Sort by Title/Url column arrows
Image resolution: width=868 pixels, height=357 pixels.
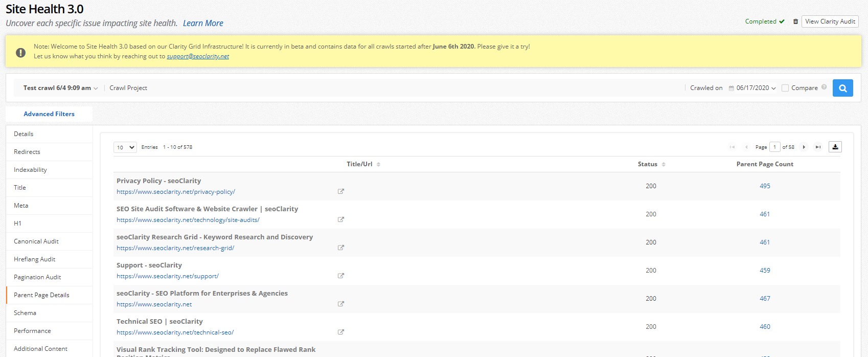[378, 164]
